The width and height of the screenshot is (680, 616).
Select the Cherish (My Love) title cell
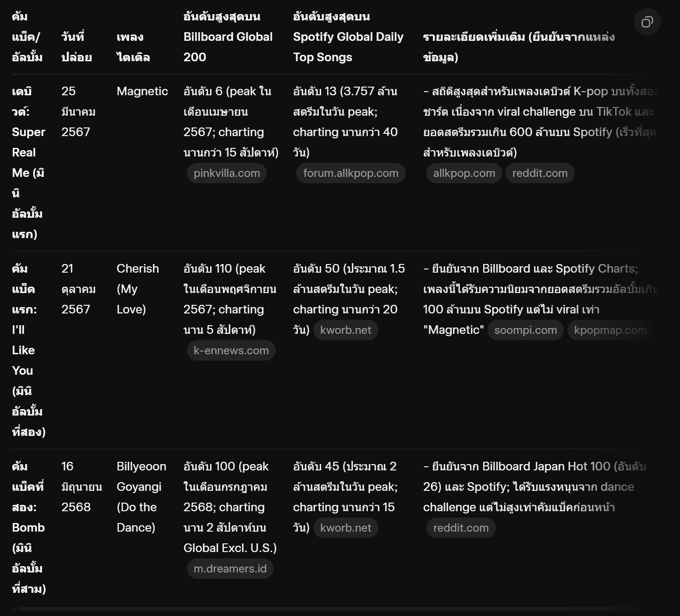click(137, 289)
